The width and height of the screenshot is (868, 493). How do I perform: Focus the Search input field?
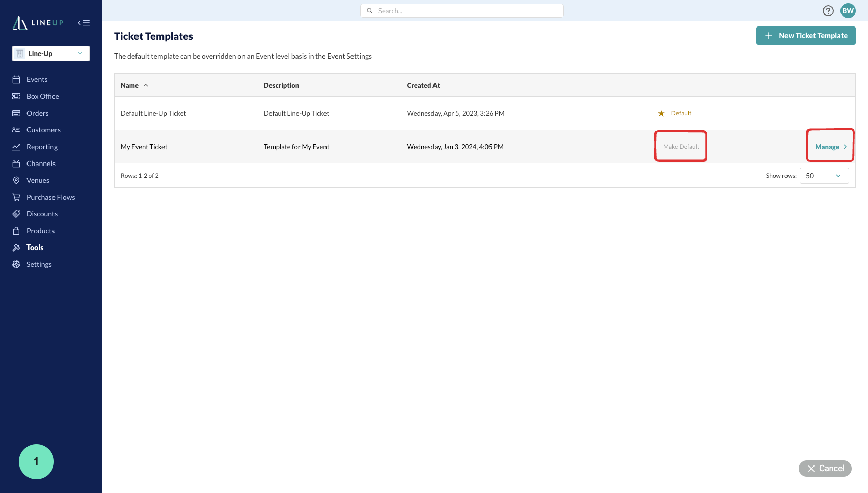[462, 11]
